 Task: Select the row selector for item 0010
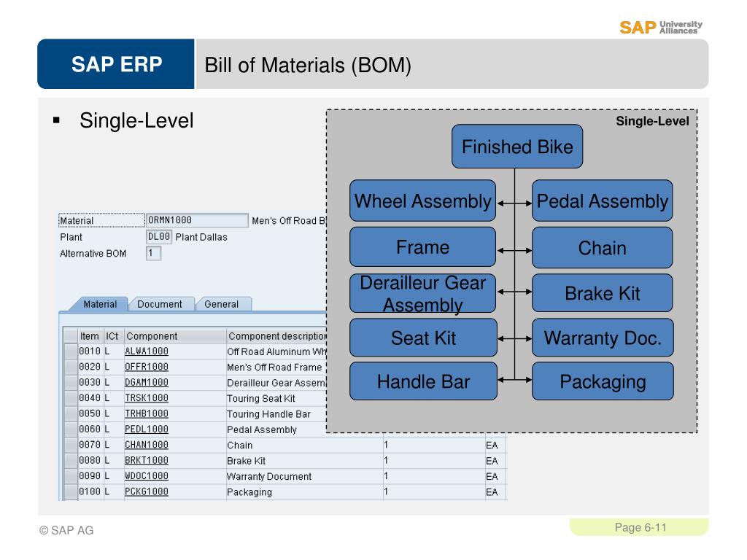pos(71,351)
